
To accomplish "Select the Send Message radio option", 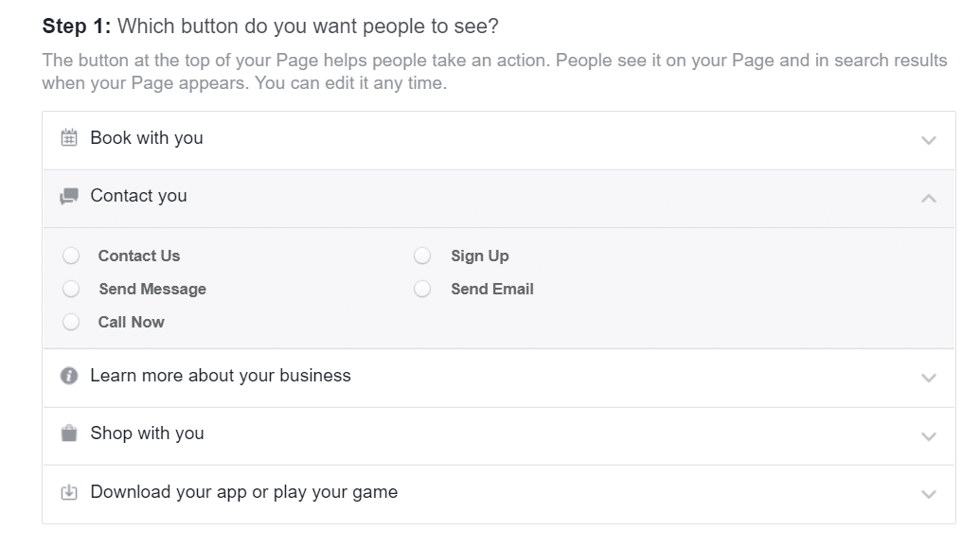I will (71, 289).
